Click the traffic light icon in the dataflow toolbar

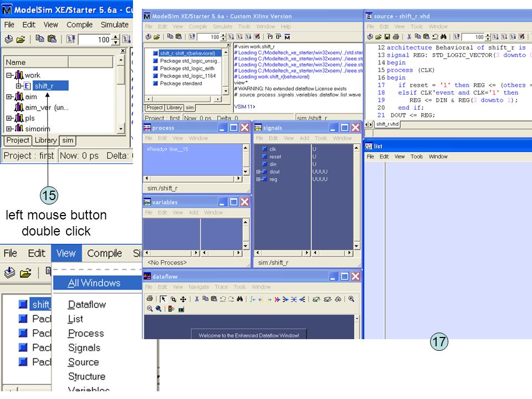tap(171, 309)
